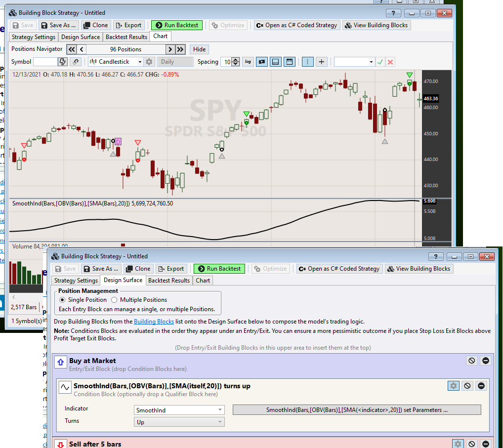
Task: Toggle the crosshair cursor
Action: [322, 62]
